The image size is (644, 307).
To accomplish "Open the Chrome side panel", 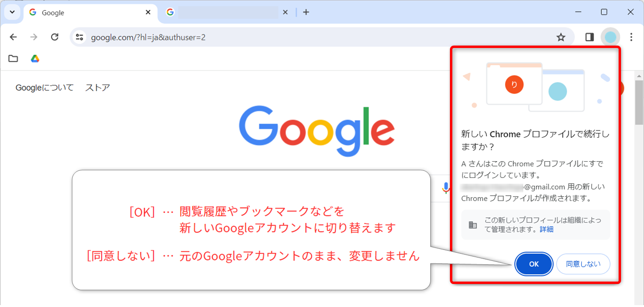I will tap(589, 37).
